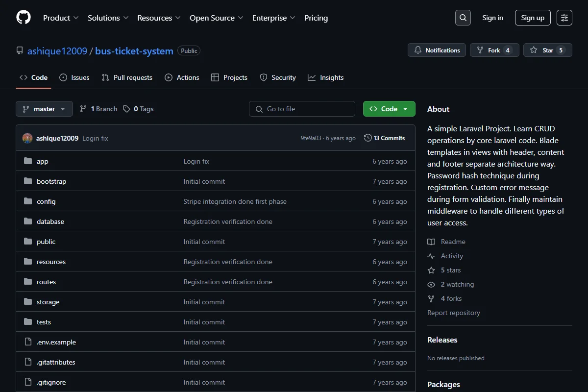Click the Notifications bell button
The height and width of the screenshot is (392, 588).
point(437,50)
